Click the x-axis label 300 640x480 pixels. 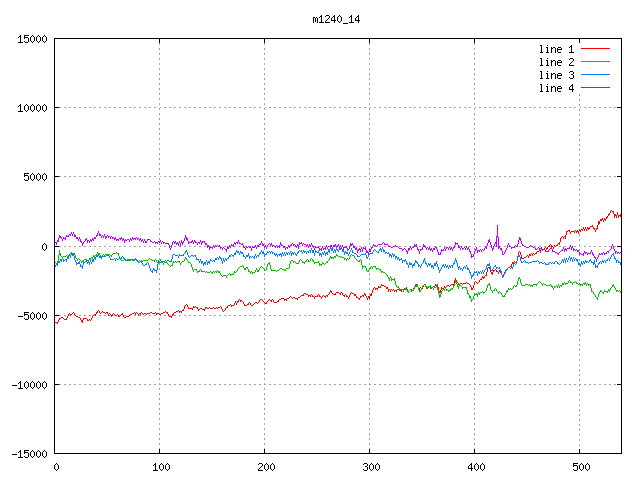pyautogui.click(x=371, y=467)
